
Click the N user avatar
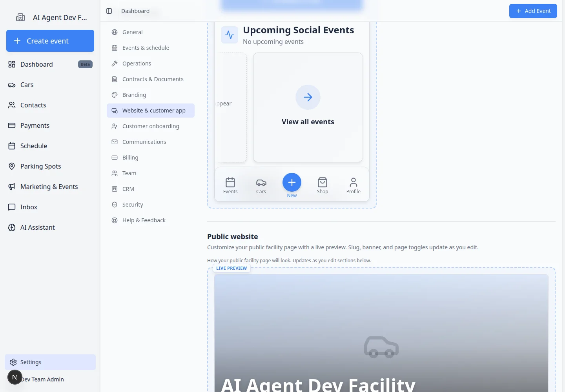(x=15, y=377)
